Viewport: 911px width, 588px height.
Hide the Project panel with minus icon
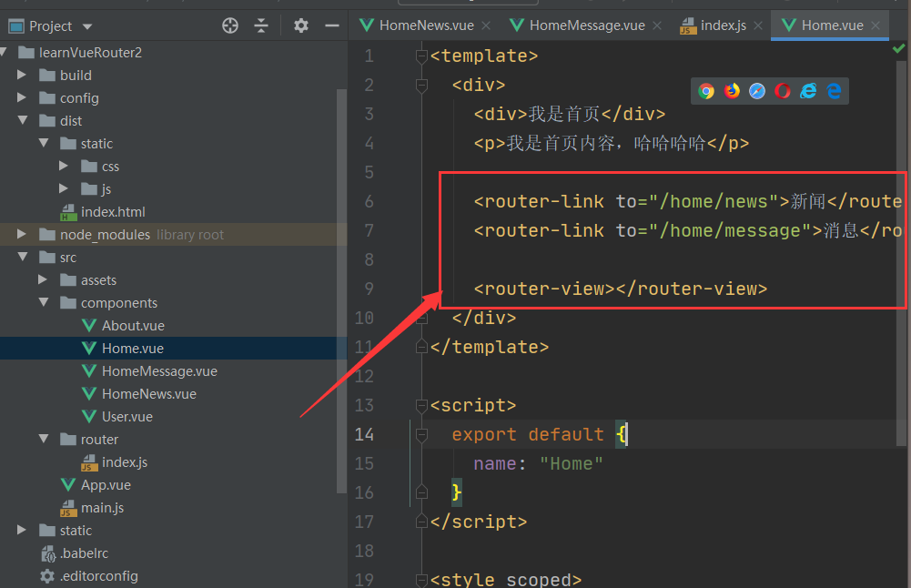[332, 25]
